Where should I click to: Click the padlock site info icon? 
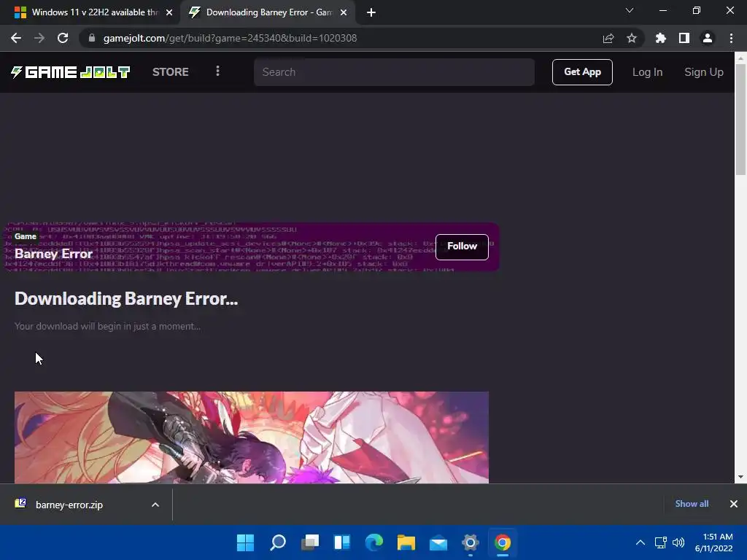[x=92, y=38]
